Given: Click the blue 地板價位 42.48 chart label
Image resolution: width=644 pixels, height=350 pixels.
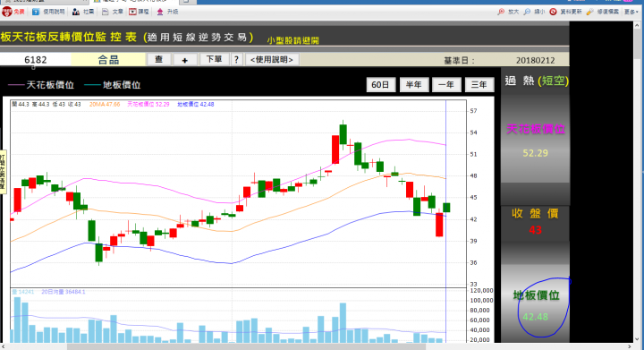Looking at the screenshot, I should click(196, 105).
